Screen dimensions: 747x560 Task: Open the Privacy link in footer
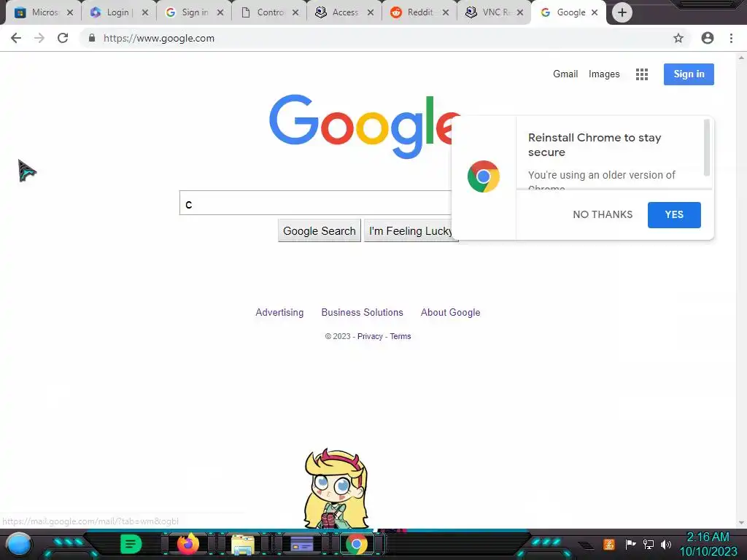[x=370, y=336]
